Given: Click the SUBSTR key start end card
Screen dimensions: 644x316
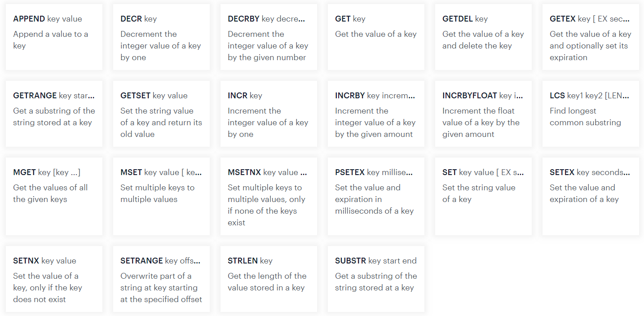Looking at the screenshot, I should pyautogui.click(x=376, y=279).
